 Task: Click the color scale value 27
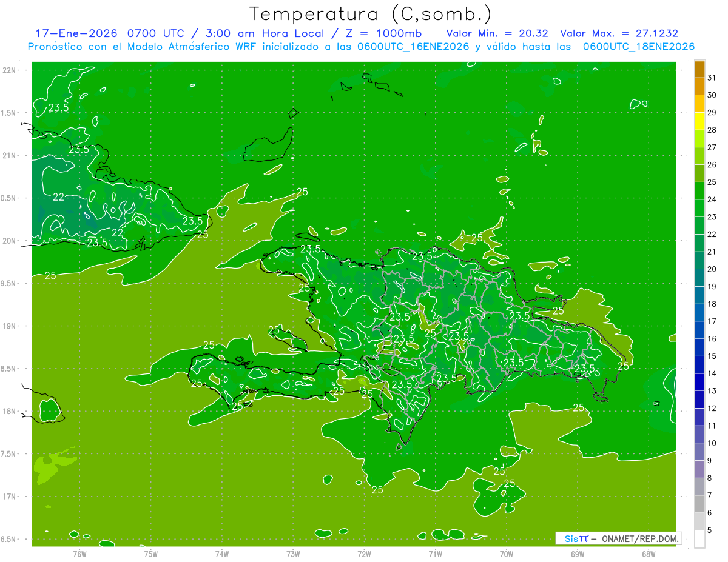click(712, 147)
